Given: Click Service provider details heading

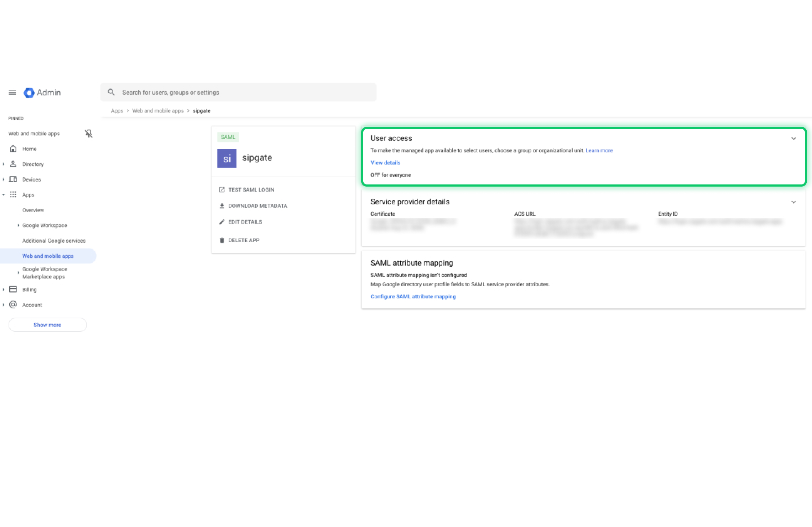Looking at the screenshot, I should click(x=410, y=202).
